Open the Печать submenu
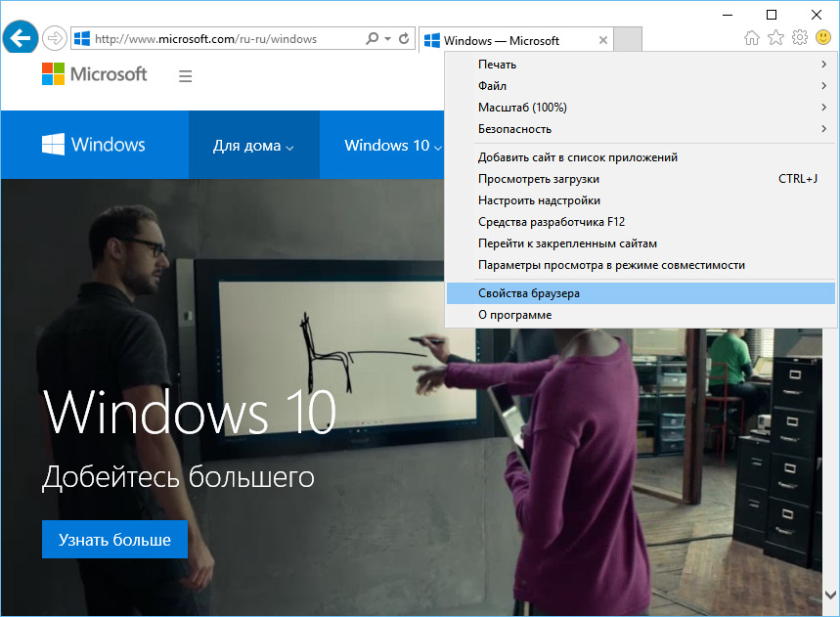The height and width of the screenshot is (617, 840). point(641,65)
